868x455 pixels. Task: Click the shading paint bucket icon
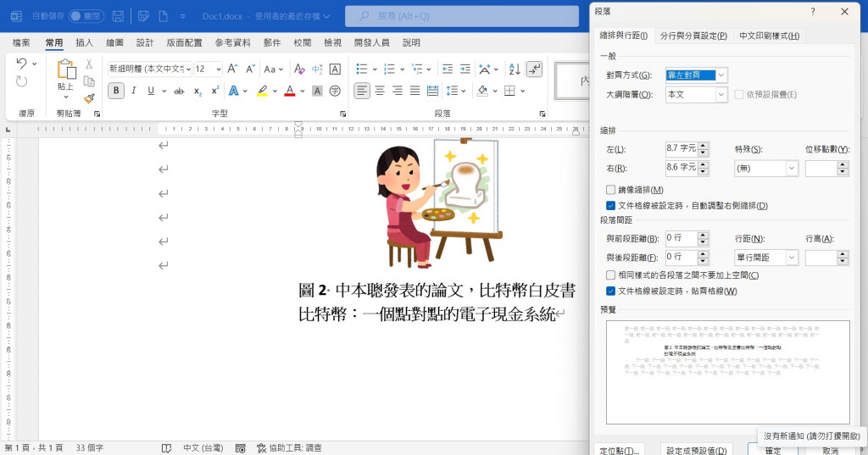pyautogui.click(x=482, y=91)
